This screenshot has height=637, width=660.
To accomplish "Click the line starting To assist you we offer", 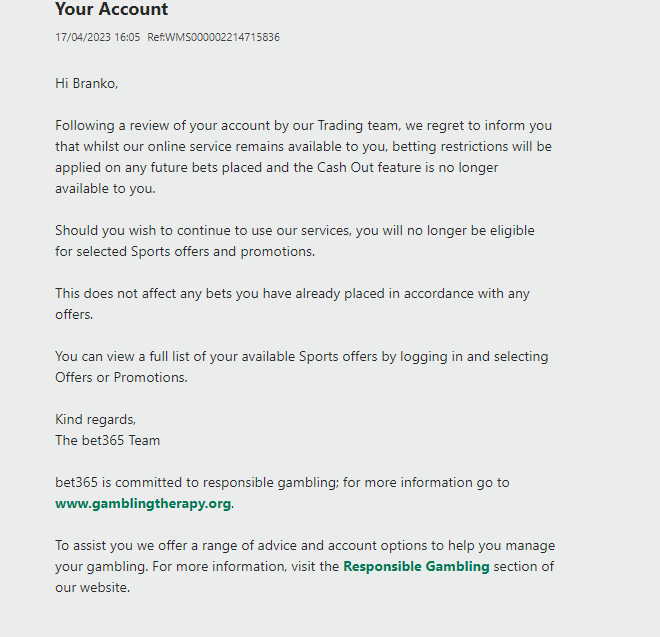I will pos(305,546).
